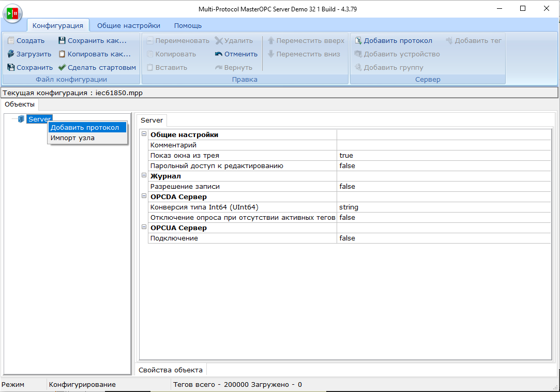Open the Помощь ribbon tab
Image resolution: width=560 pixels, height=392 pixels.
tap(188, 25)
